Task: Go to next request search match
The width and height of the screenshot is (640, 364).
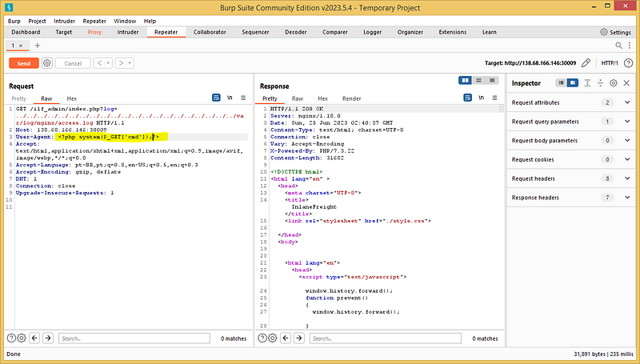Action: point(48,338)
